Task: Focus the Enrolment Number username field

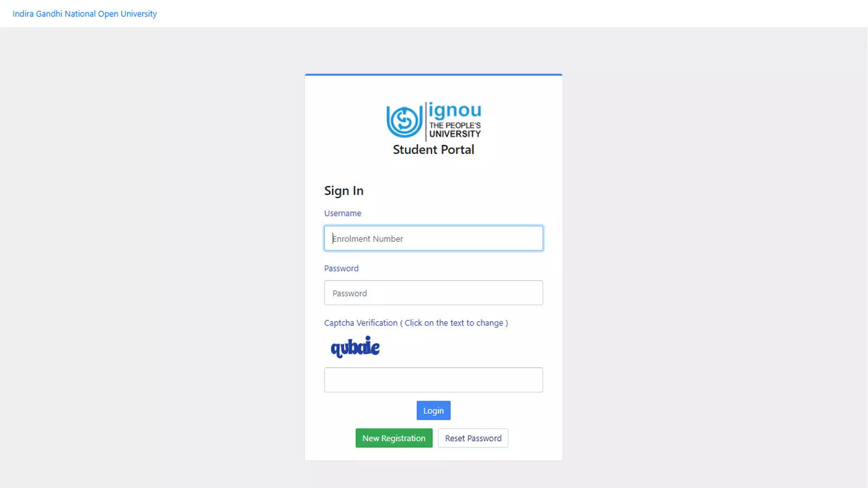Action: [433, 239]
